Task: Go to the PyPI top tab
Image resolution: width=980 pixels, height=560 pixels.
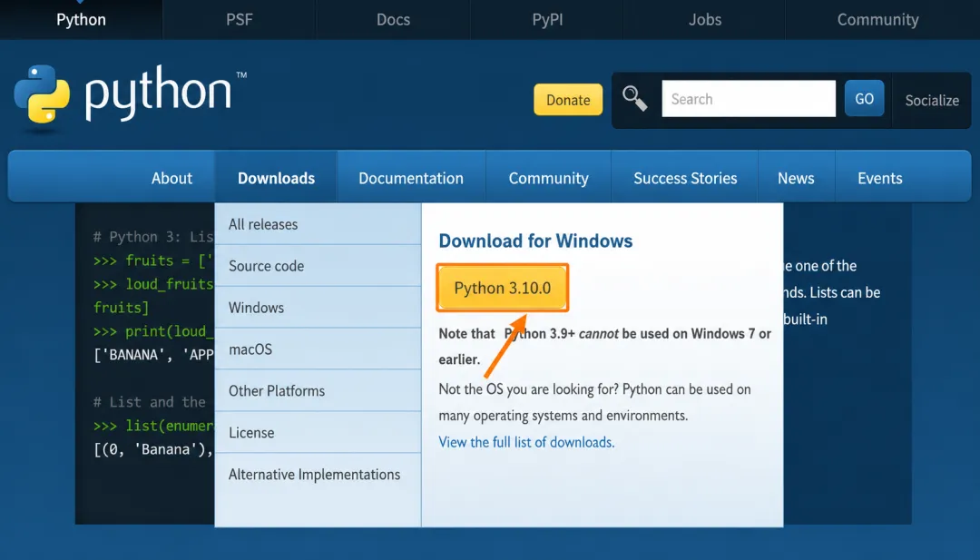Action: point(547,19)
